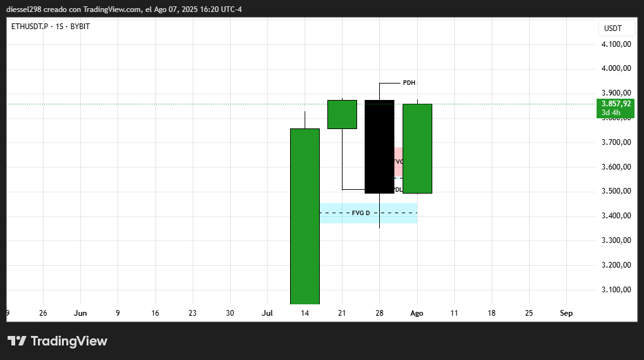Click the current price label 3.857,92
The width and height of the screenshot is (644, 360).
616,104
